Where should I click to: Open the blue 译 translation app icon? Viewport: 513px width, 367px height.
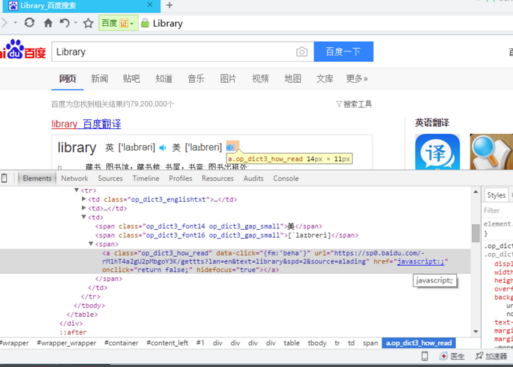point(437,152)
